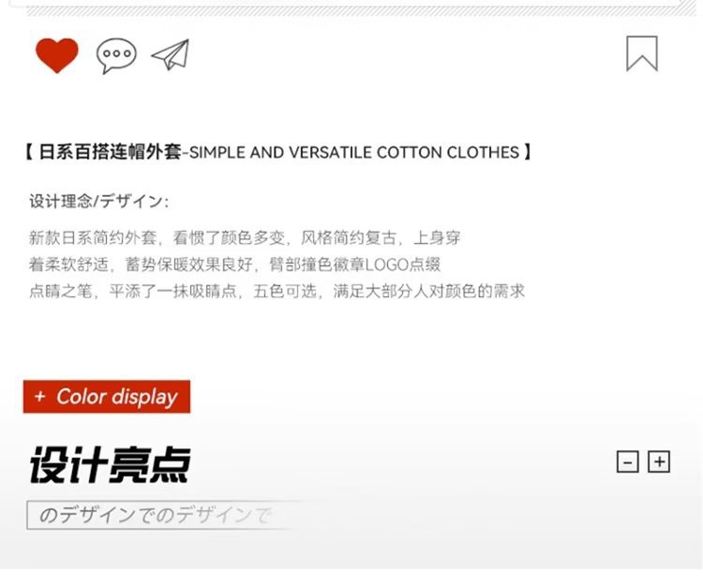The width and height of the screenshot is (703, 588).
Task: Open comments via speech bubble icon
Action: [116, 55]
